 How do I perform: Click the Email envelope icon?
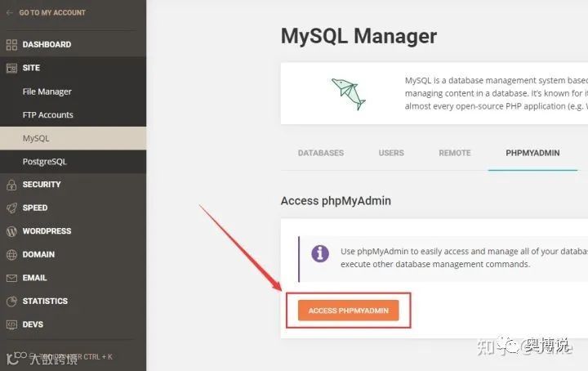[x=11, y=278]
